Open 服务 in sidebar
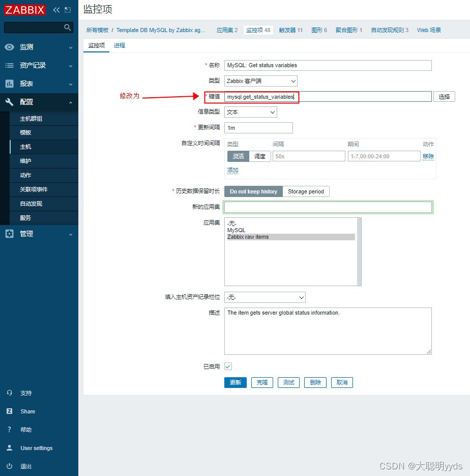This screenshot has height=476, width=470. [x=44, y=218]
